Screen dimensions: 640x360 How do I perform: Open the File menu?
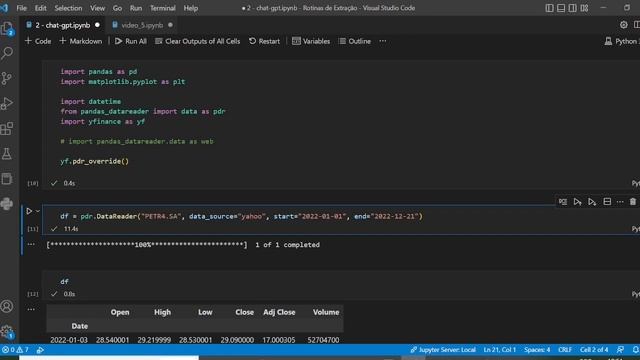[x=22, y=8]
